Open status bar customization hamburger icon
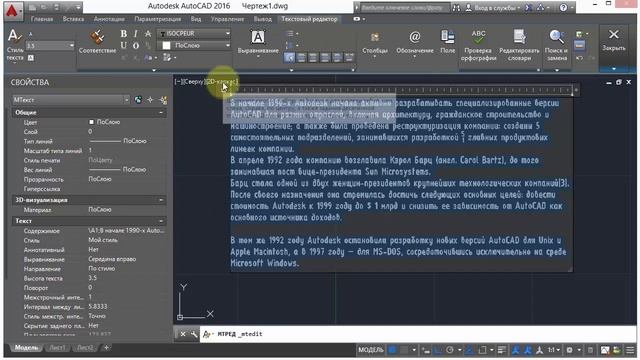Screen dimensions: 640x360 tap(630, 350)
